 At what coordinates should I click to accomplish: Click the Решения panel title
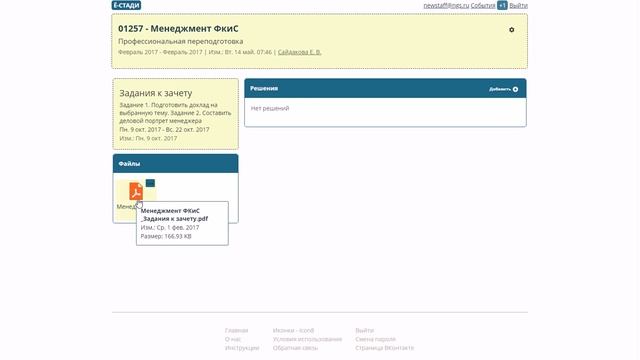(x=264, y=88)
